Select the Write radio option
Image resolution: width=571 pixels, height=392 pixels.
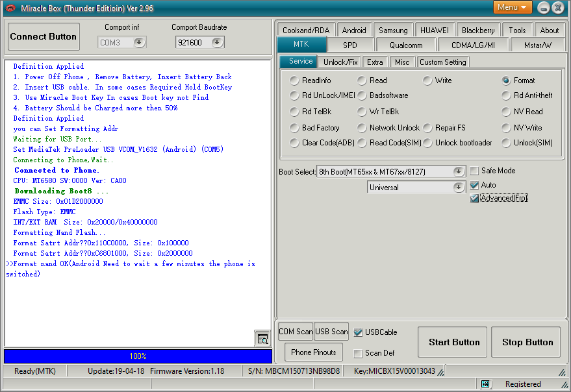(437, 80)
